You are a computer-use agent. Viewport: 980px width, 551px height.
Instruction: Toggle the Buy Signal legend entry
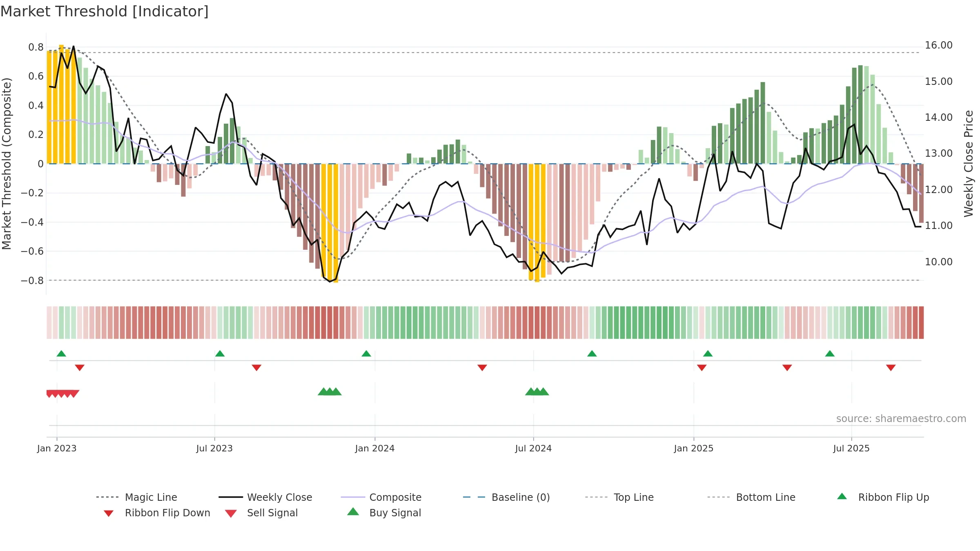coord(384,513)
